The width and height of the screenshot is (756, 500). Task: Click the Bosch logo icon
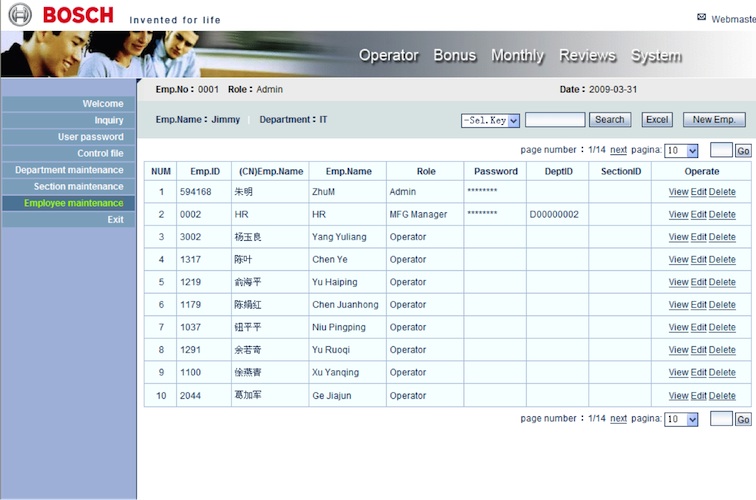coord(19,14)
